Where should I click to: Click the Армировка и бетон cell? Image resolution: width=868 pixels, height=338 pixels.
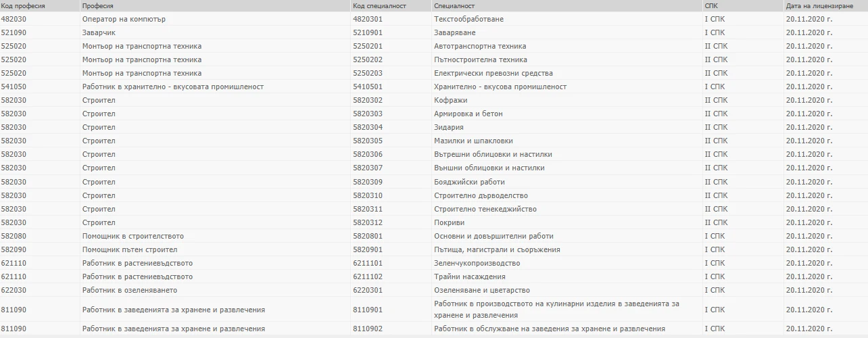click(x=468, y=114)
